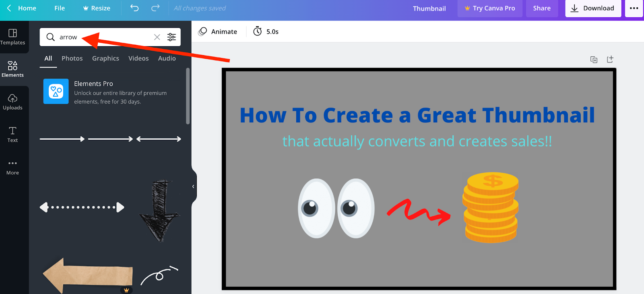The height and width of the screenshot is (294, 644).
Task: Click Try Canva Pro button
Action: pos(490,8)
